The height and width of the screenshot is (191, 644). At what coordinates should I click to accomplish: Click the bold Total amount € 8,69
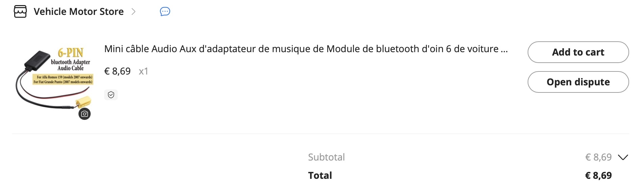[x=598, y=175]
